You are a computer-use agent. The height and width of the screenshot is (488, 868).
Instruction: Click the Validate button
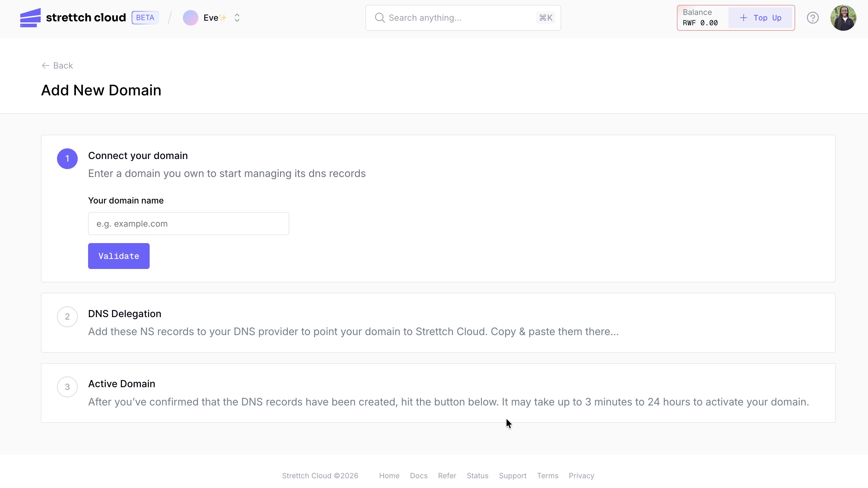119,256
